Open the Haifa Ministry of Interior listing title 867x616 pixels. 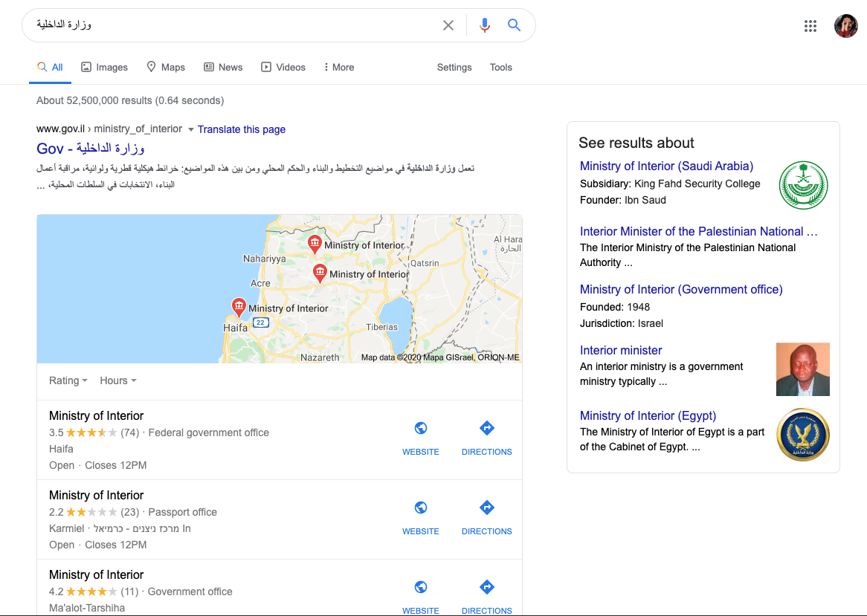tap(96, 415)
